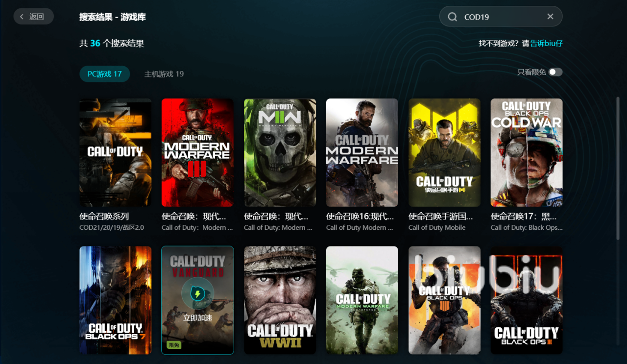Select the Modern Warfare III cover
The width and height of the screenshot is (627, 364).
[197, 152]
